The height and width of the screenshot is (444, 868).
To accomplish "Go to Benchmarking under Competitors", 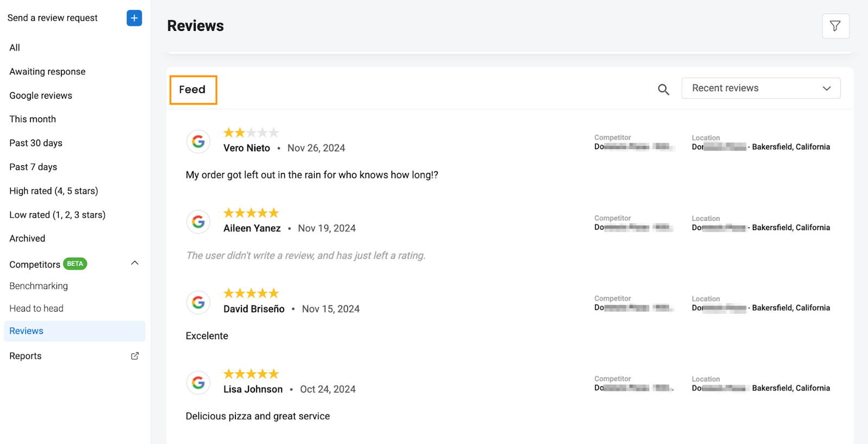I will [39, 286].
